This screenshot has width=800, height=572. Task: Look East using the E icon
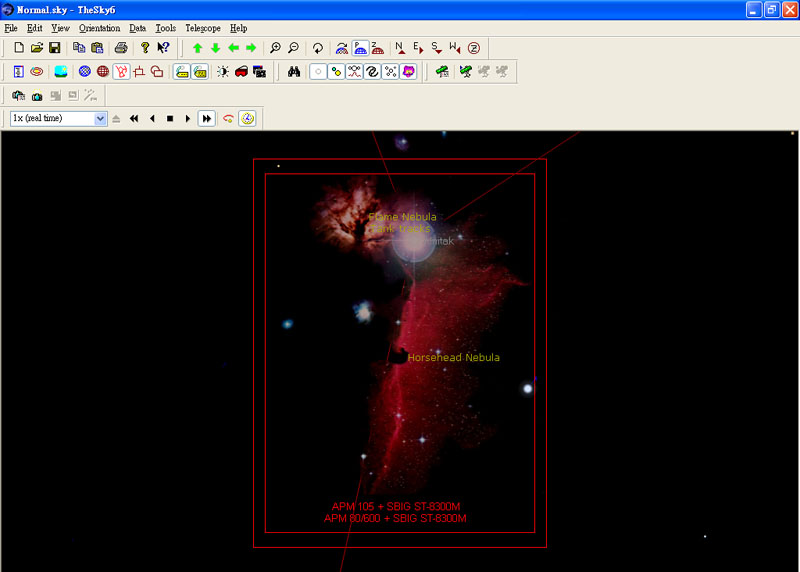point(418,48)
